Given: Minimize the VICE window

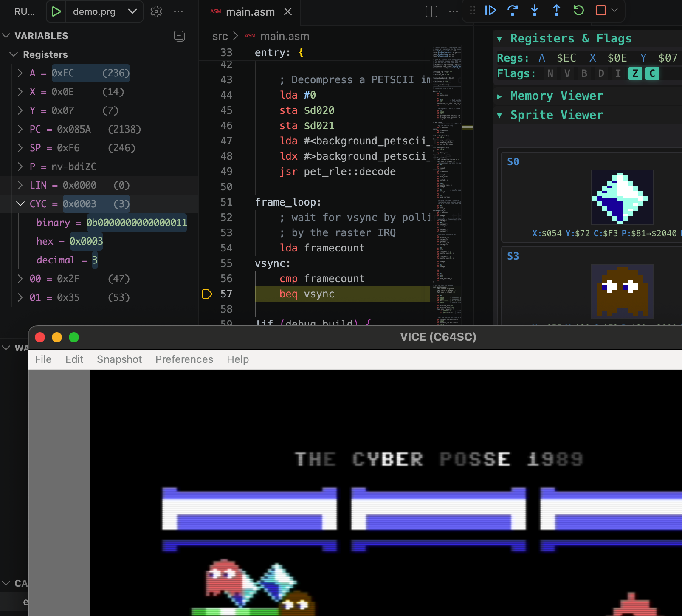Looking at the screenshot, I should (x=57, y=337).
